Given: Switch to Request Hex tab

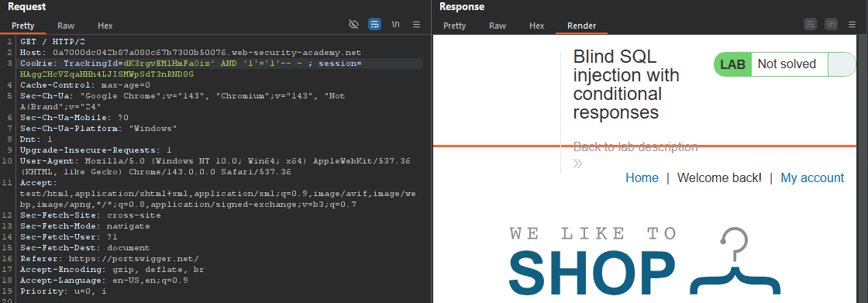Looking at the screenshot, I should [105, 26].
